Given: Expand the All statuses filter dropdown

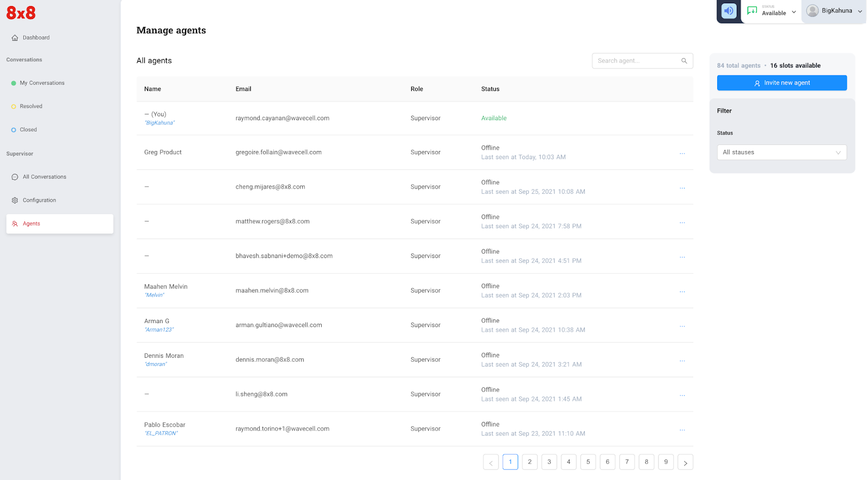Looking at the screenshot, I should click(781, 153).
